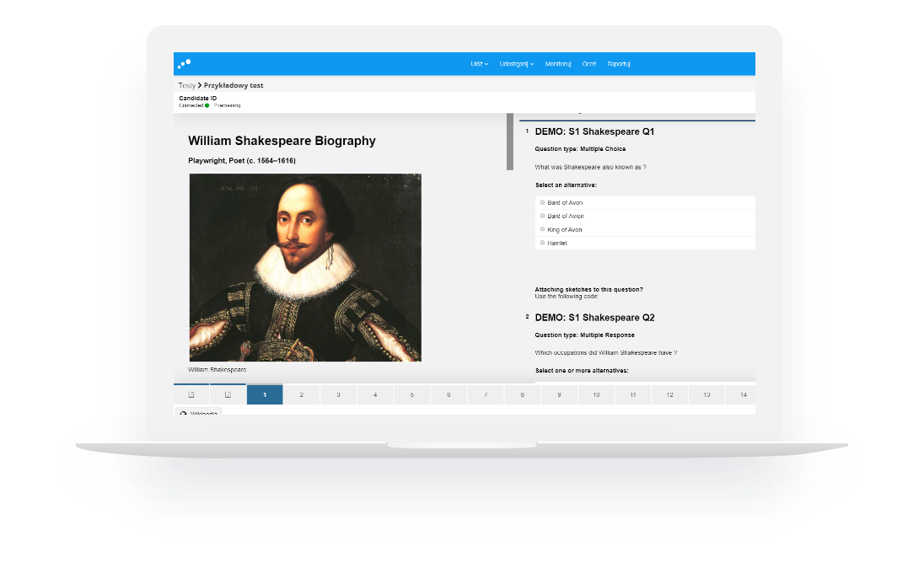Open the Udostępnij dropdown menu

coord(516,64)
